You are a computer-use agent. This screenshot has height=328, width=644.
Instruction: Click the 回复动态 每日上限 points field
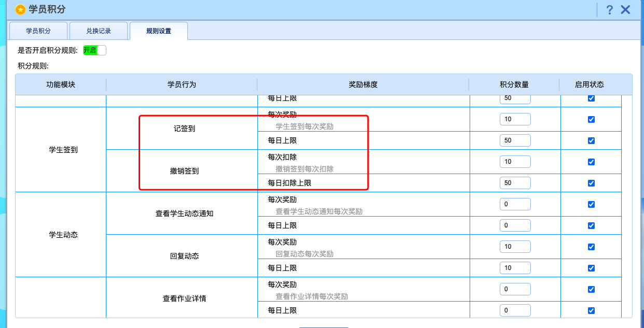click(x=515, y=268)
